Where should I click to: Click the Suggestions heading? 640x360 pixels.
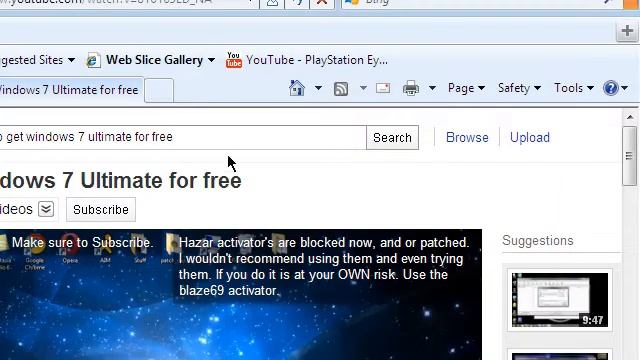point(538,241)
